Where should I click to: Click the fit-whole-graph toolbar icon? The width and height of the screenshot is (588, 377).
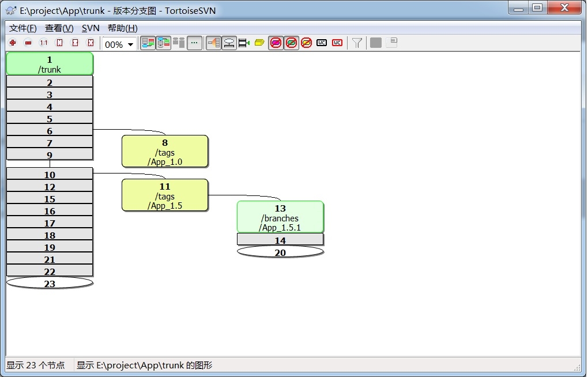point(91,43)
